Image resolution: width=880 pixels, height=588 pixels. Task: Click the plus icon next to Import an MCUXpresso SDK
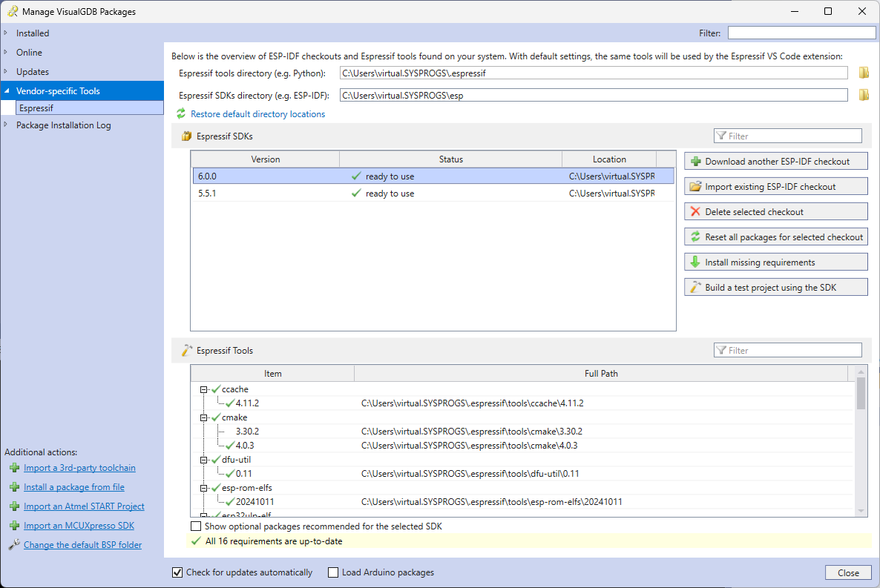(15, 526)
